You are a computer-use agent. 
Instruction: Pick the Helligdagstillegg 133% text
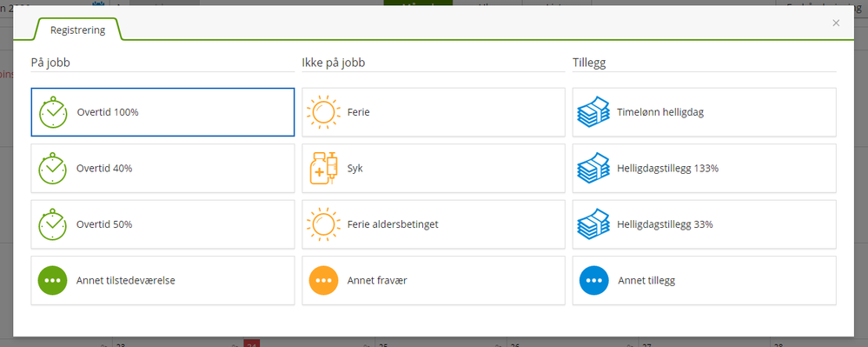[667, 169]
